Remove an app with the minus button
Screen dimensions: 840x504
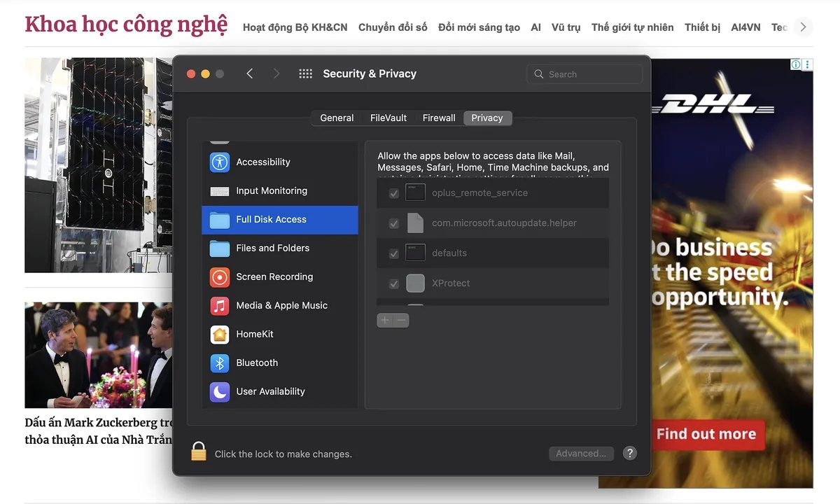401,320
